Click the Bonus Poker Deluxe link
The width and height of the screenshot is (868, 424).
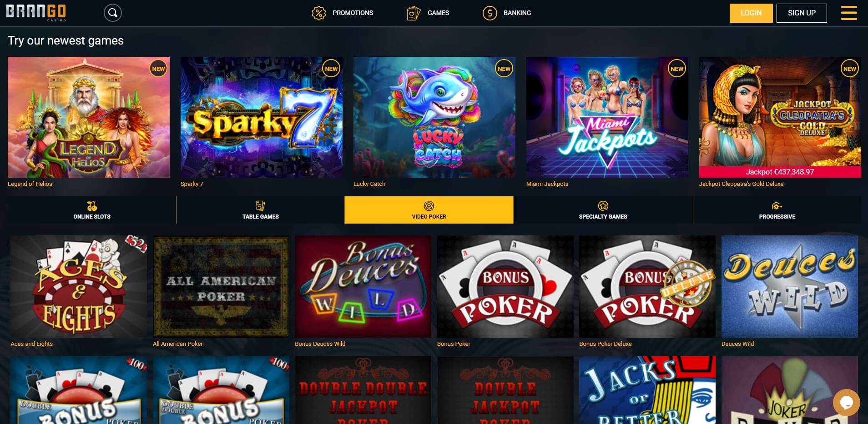(606, 344)
